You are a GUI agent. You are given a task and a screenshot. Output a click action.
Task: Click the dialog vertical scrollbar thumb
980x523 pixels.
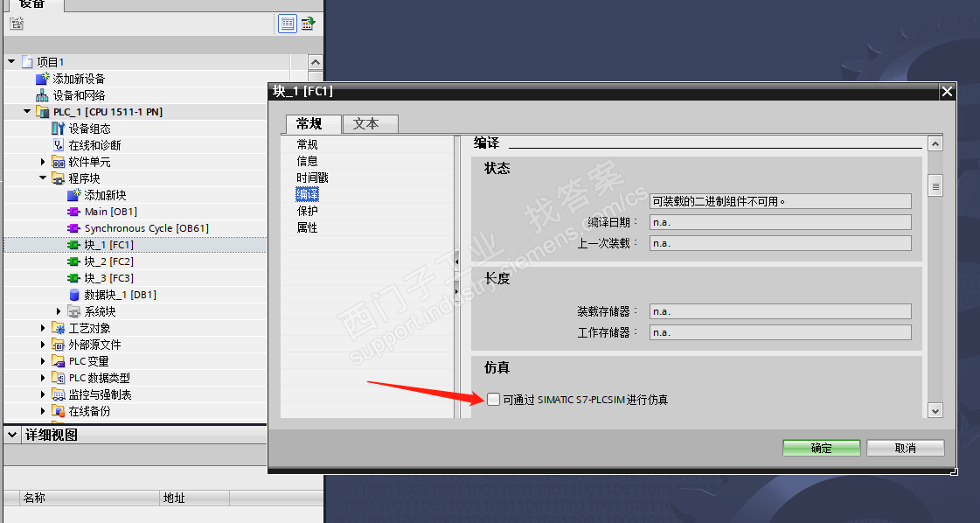[x=935, y=185]
